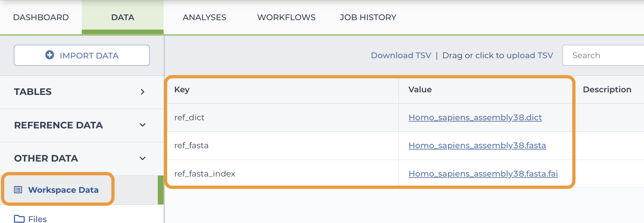Click the Download TSV link
The image size is (644, 223).
pyautogui.click(x=401, y=55)
